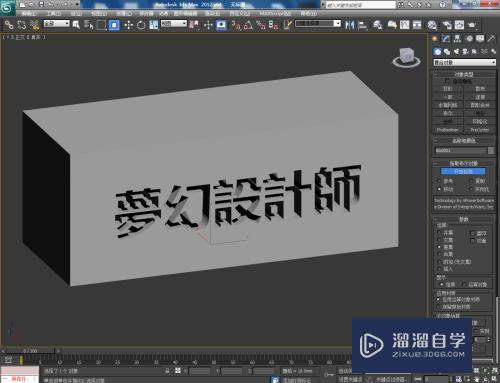This screenshot has width=500, height=383.
Task: Collapse the Parameters rollout header
Action: (x=464, y=219)
